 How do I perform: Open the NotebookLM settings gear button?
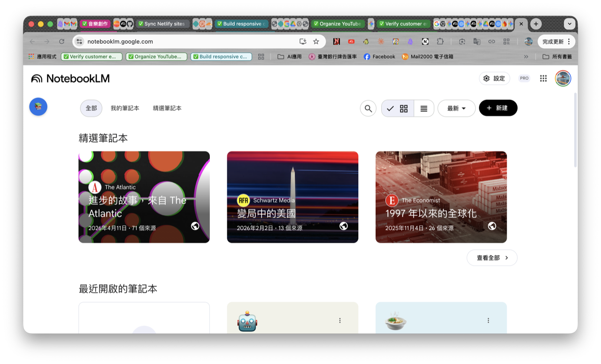(494, 78)
